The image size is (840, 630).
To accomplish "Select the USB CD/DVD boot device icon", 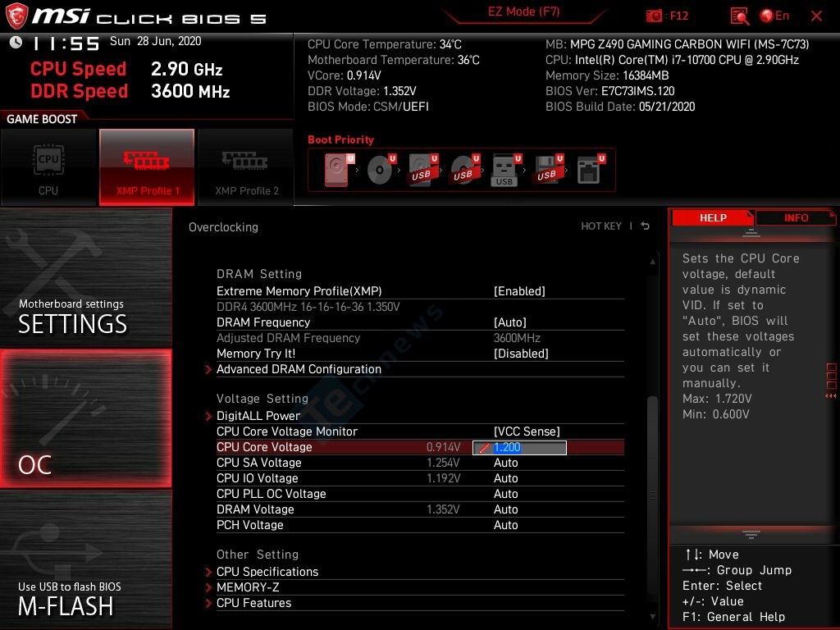I will (465, 170).
